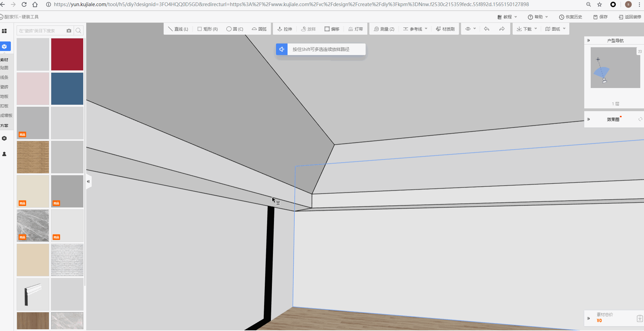Open the 参考线 reference line dropdown
Screen dimensions: 644x331
coord(415,29)
